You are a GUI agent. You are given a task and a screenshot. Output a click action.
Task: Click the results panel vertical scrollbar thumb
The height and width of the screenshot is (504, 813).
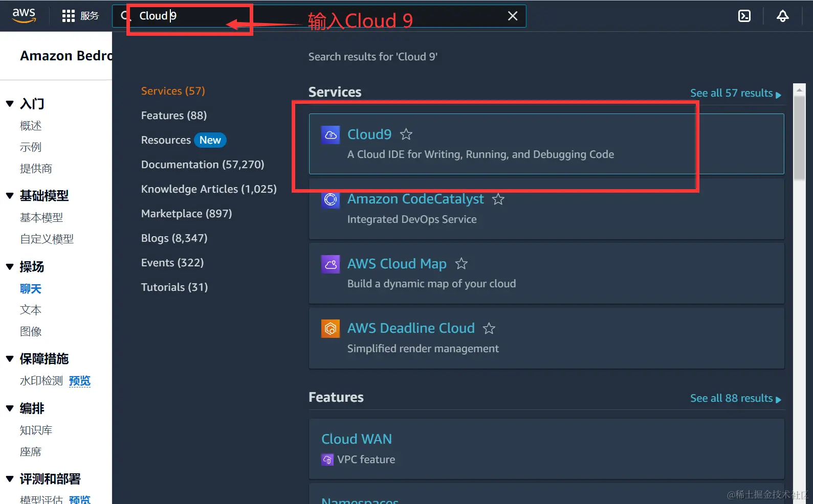799,138
